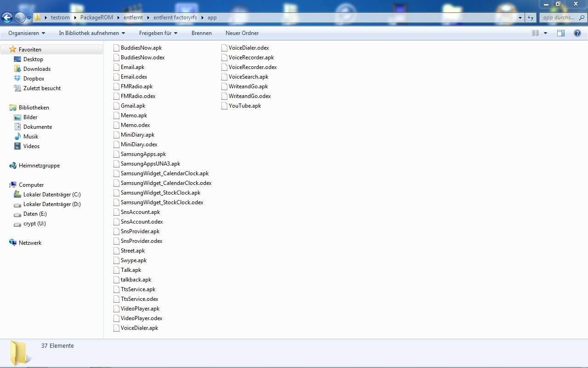The width and height of the screenshot is (588, 368).
Task: Expand breadcrumb arrow after 'testrom'
Action: [75, 17]
